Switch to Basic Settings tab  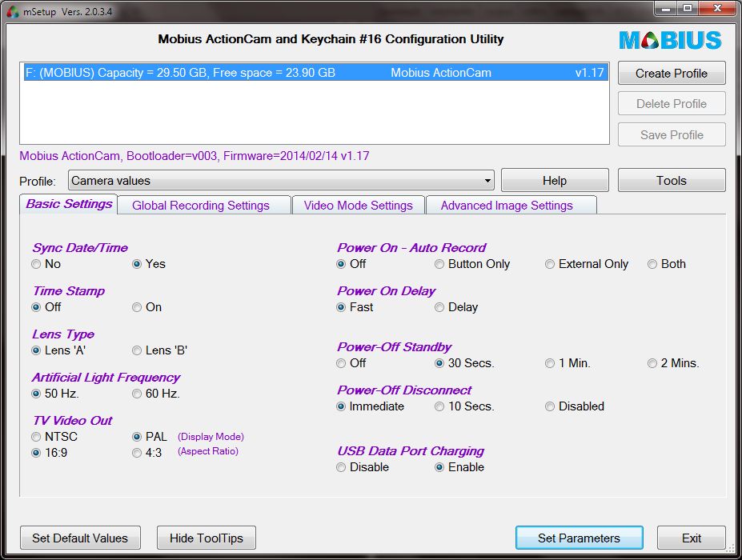click(x=69, y=204)
